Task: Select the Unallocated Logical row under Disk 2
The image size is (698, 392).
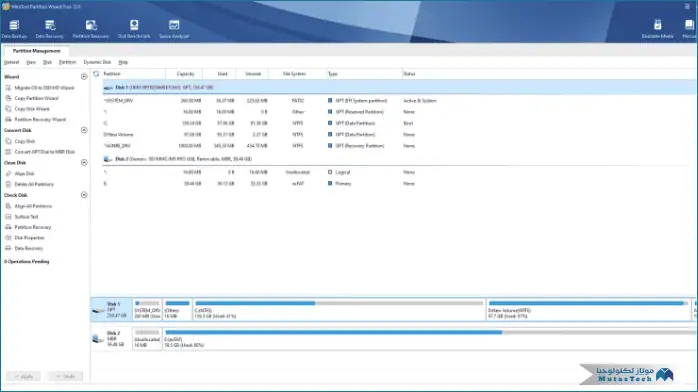Action: pos(399,172)
